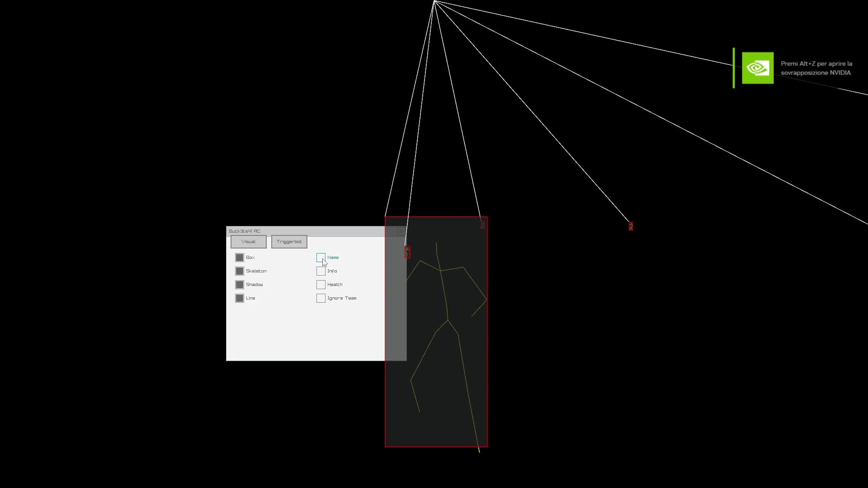Click the dim red marker in the large box's top corner
Screen dimensions: 868x488
(482, 224)
